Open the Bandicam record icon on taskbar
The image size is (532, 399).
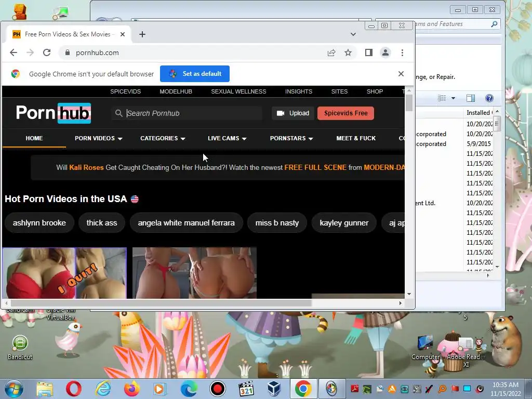pyautogui.click(x=218, y=389)
